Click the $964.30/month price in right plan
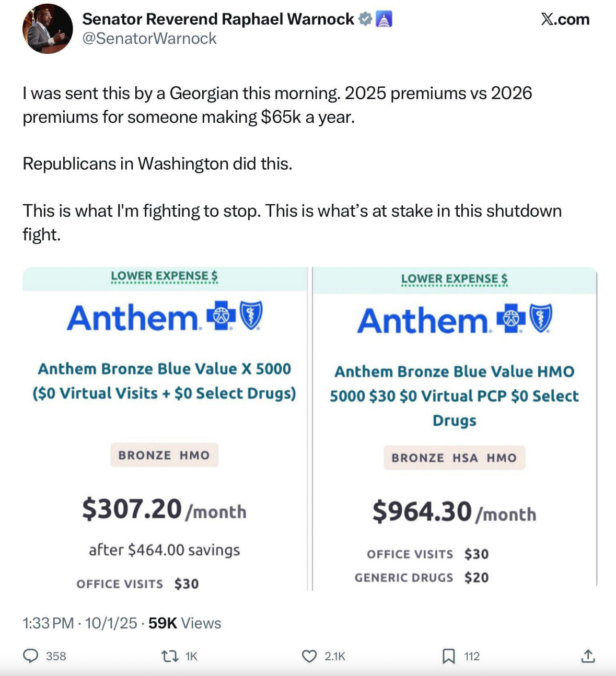The height and width of the screenshot is (676, 616). coord(454,512)
